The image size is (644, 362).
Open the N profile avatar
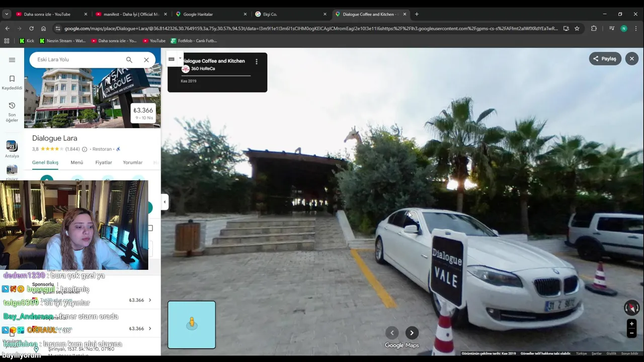[x=624, y=29]
